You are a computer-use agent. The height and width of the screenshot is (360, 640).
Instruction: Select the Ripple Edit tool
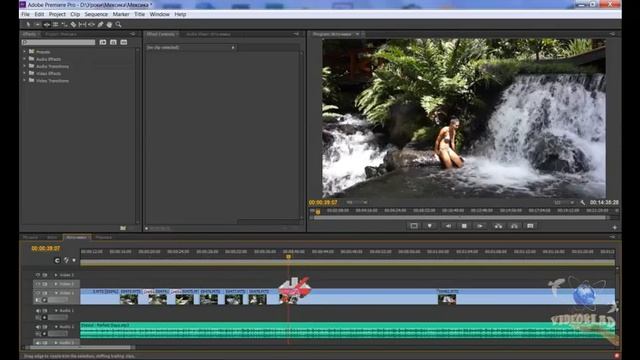(x=47, y=24)
